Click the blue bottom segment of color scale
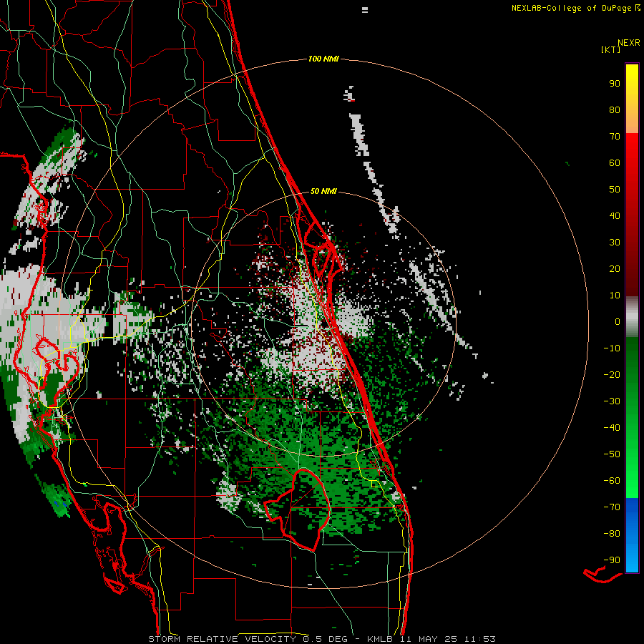Viewport: 644px width, 644px height. click(x=632, y=535)
